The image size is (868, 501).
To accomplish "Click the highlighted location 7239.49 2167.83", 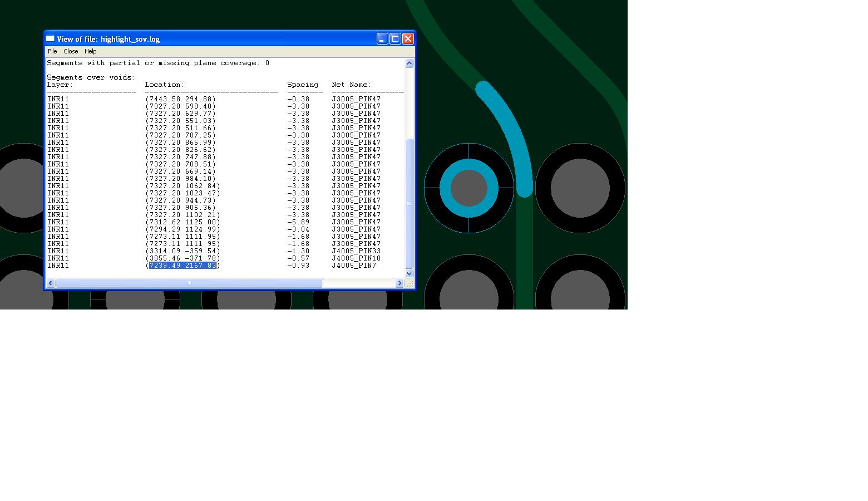I will (x=183, y=266).
